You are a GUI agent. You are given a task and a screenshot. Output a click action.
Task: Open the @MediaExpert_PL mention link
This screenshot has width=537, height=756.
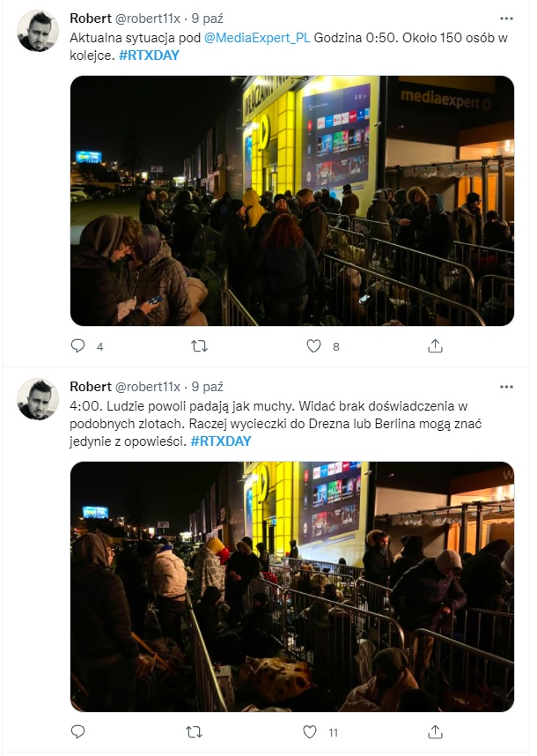pyautogui.click(x=257, y=38)
